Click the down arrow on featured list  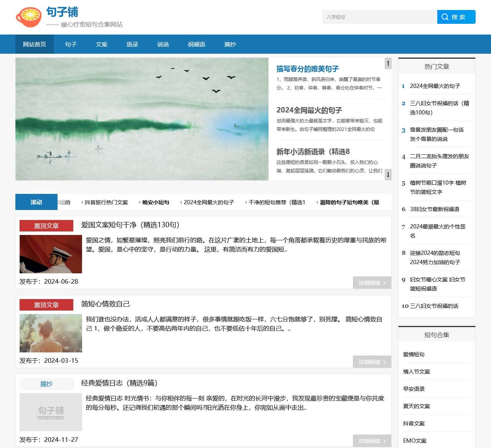pos(388,175)
